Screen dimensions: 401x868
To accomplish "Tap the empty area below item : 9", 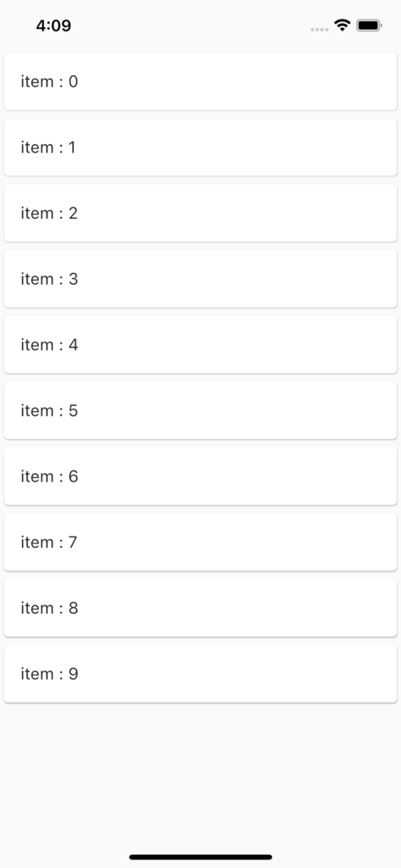I will pyautogui.click(x=200, y=775).
